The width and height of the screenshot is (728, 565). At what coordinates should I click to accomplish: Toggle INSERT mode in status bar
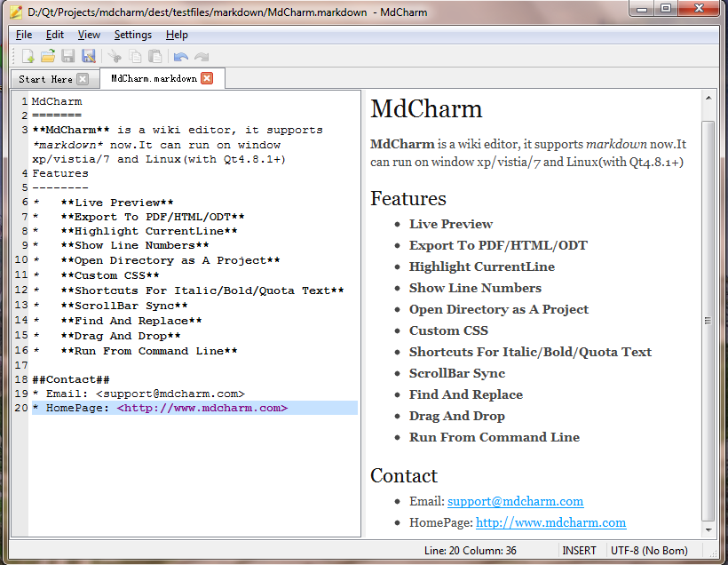click(579, 550)
